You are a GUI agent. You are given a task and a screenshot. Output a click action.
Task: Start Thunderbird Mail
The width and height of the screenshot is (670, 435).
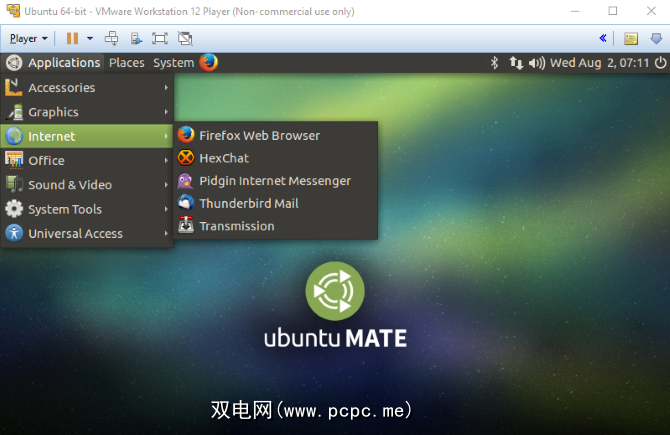[x=248, y=203]
